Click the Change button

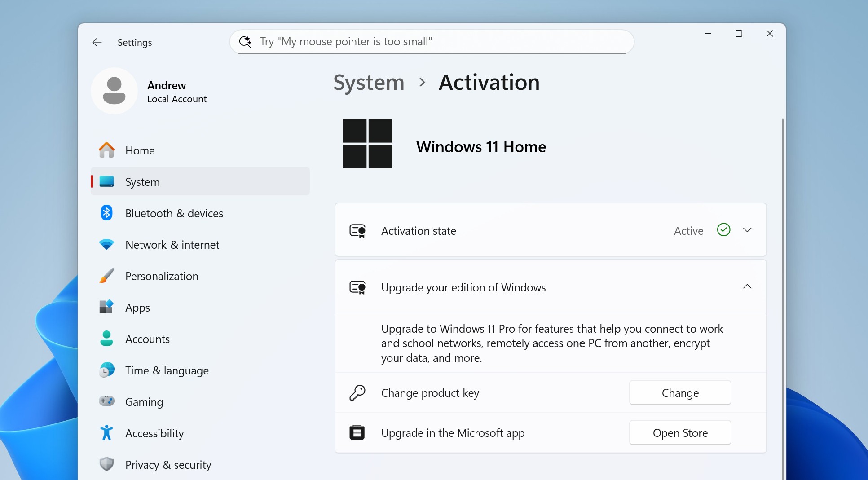pyautogui.click(x=680, y=392)
